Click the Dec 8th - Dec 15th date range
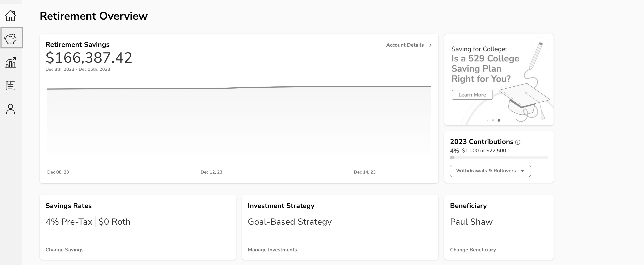 78,69
